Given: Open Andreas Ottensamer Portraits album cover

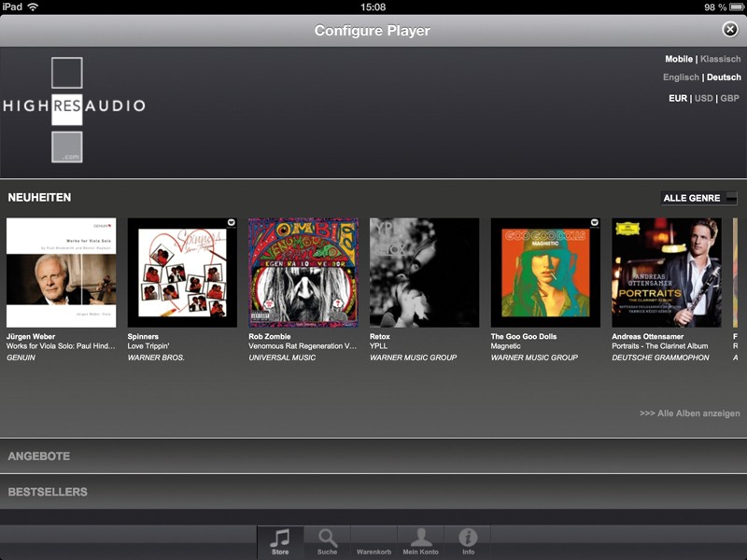Looking at the screenshot, I should click(x=667, y=273).
